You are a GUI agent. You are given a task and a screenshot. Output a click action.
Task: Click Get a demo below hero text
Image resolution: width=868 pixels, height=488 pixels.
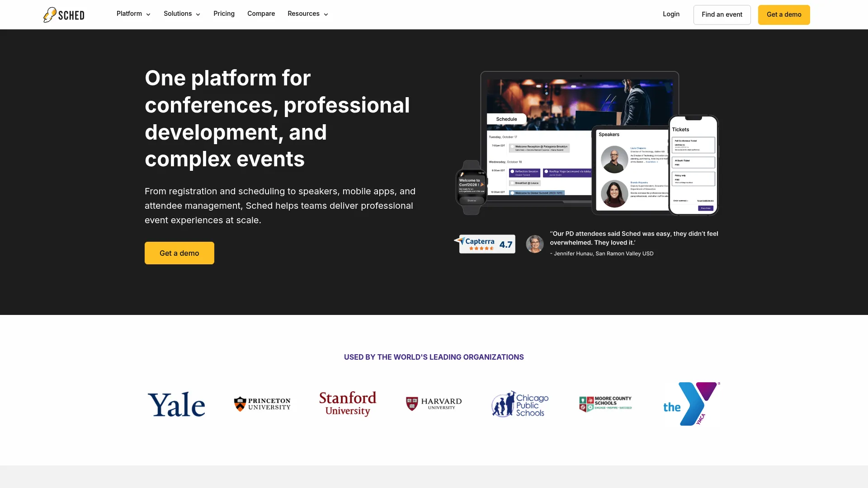point(179,253)
